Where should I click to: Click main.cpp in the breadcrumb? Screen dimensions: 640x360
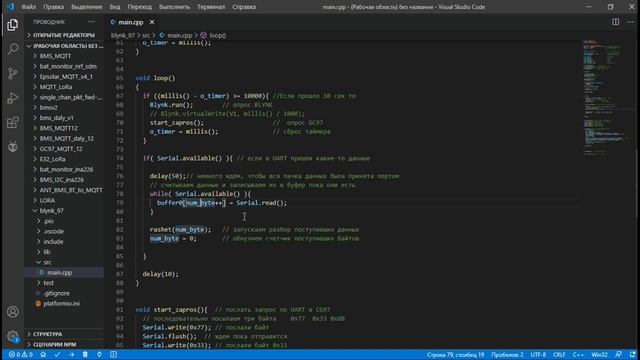(x=179, y=36)
